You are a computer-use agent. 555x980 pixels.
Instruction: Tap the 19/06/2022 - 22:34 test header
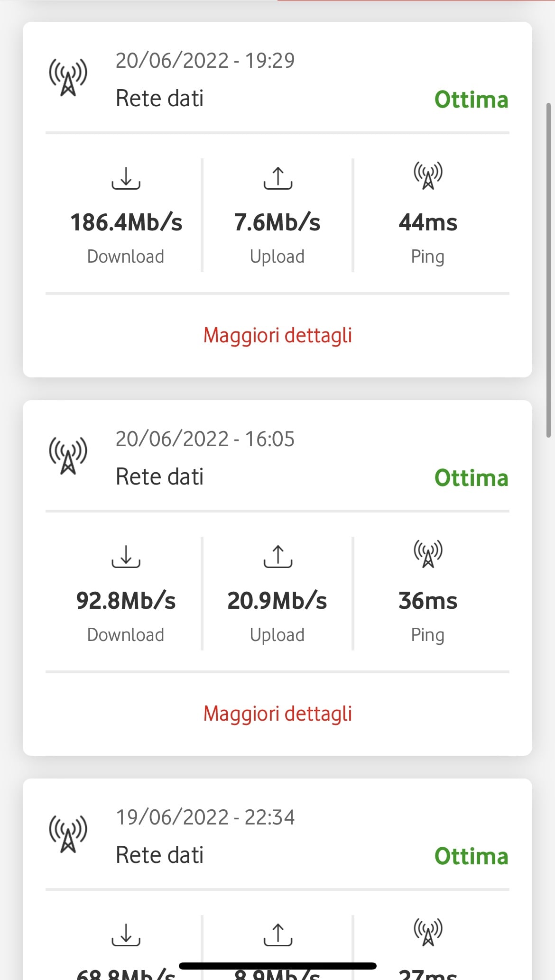click(x=205, y=817)
